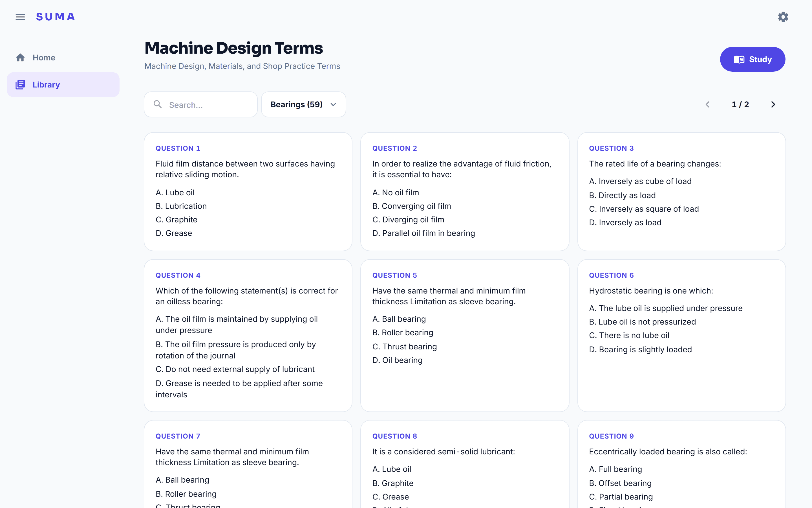This screenshot has height=508, width=812.
Task: Select B. Directly as load
Action: pos(623,195)
